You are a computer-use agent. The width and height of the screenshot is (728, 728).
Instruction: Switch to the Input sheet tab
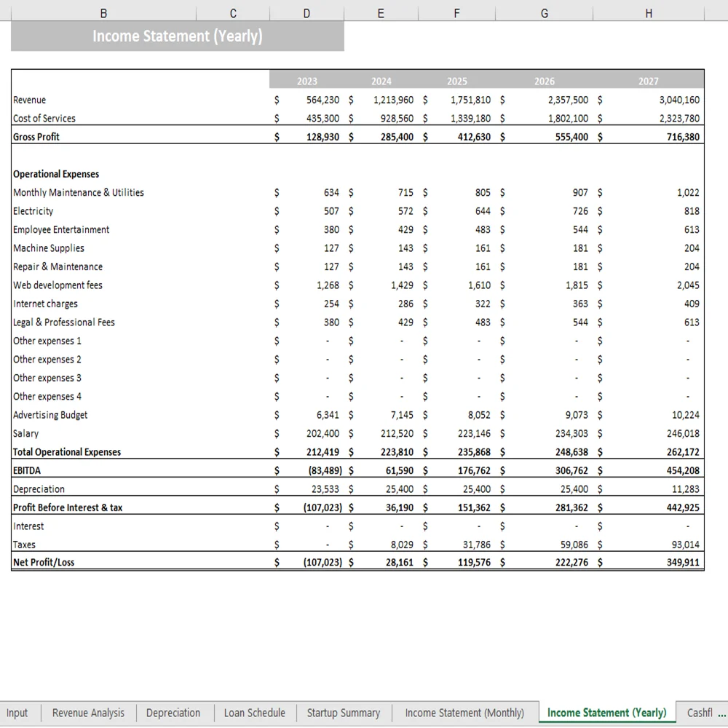click(17, 713)
